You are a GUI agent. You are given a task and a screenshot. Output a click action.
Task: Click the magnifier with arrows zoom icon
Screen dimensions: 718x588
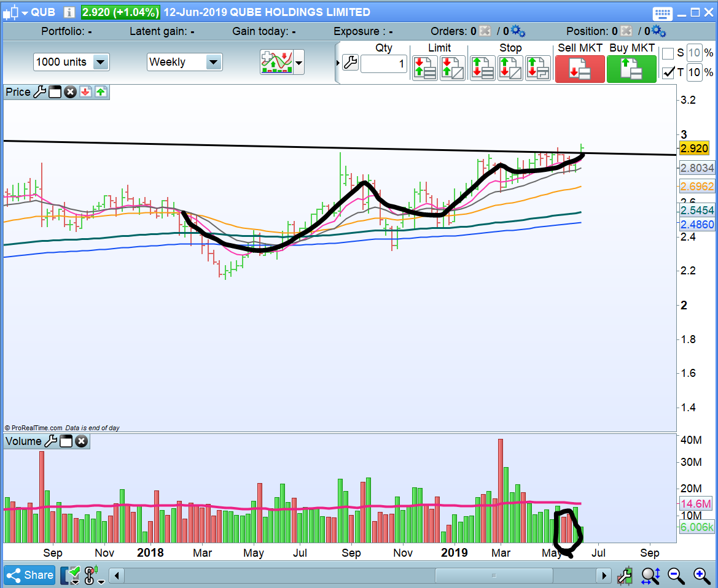tap(650, 575)
